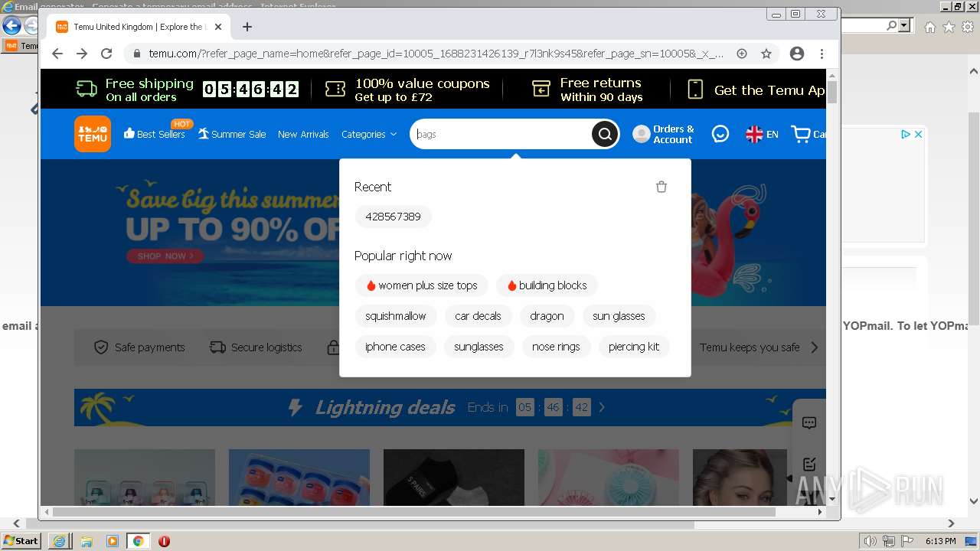Open Chrome profile avatar

point(797,54)
